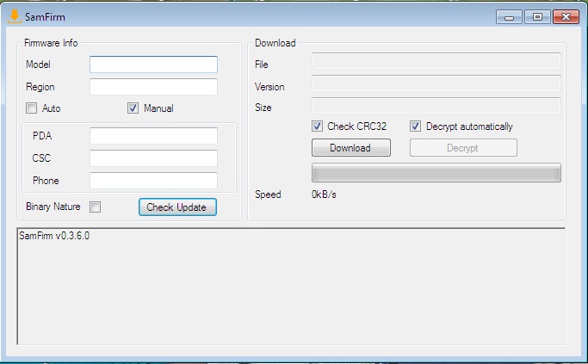The image size is (588, 364).
Task: Click the SamFirm window title text
Action: click(45, 17)
